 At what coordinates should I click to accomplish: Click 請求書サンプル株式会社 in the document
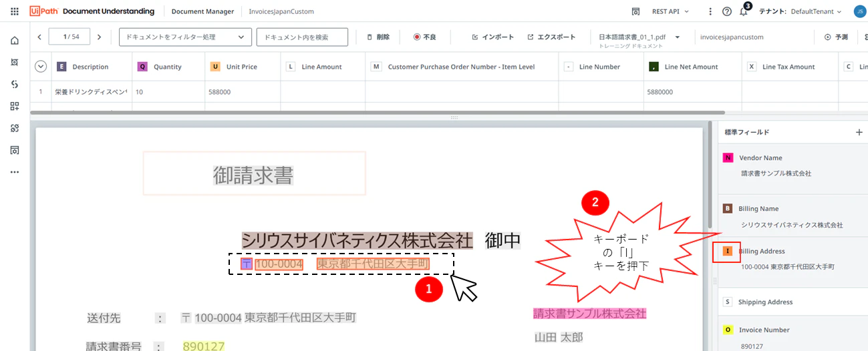pos(590,313)
